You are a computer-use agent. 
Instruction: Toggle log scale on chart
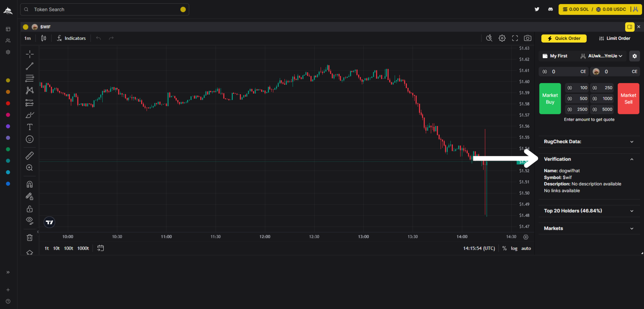[x=514, y=248]
